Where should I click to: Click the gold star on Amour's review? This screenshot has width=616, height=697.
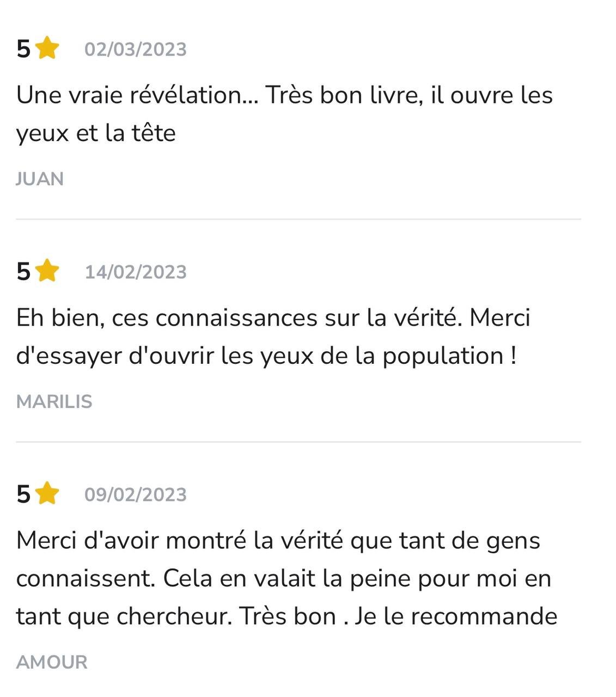47,494
